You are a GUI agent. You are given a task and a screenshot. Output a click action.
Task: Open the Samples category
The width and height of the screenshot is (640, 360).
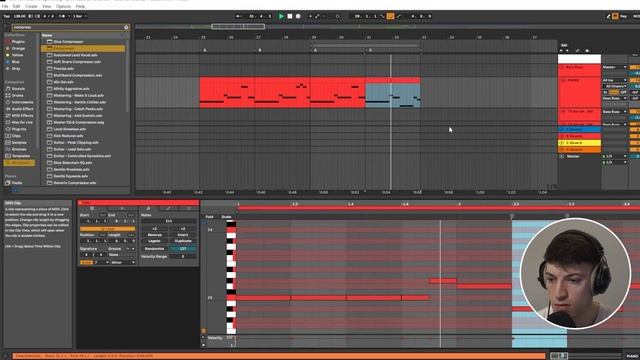click(19, 142)
